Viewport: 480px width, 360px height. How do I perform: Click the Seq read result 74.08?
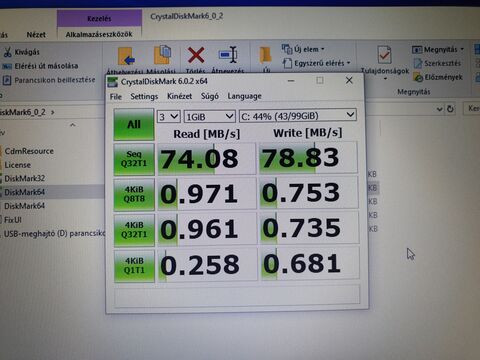(206, 159)
